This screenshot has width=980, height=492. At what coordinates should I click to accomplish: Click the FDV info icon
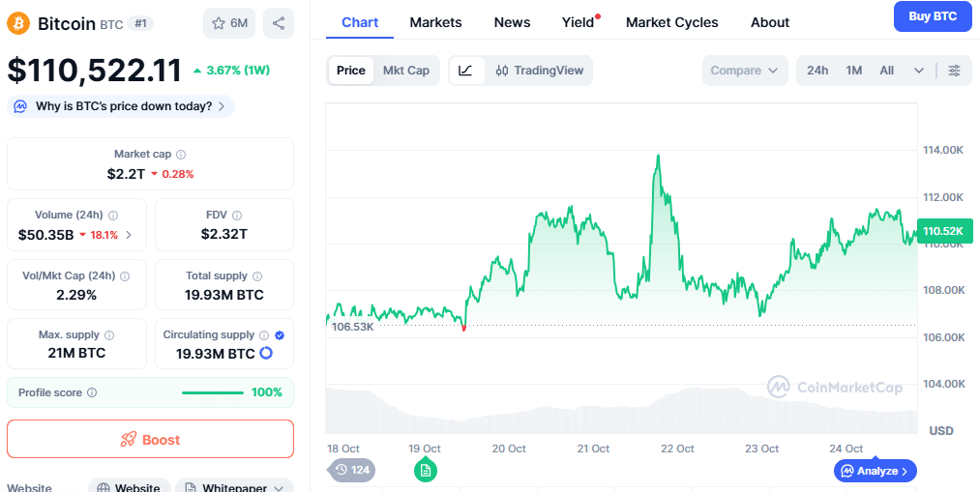(x=237, y=216)
